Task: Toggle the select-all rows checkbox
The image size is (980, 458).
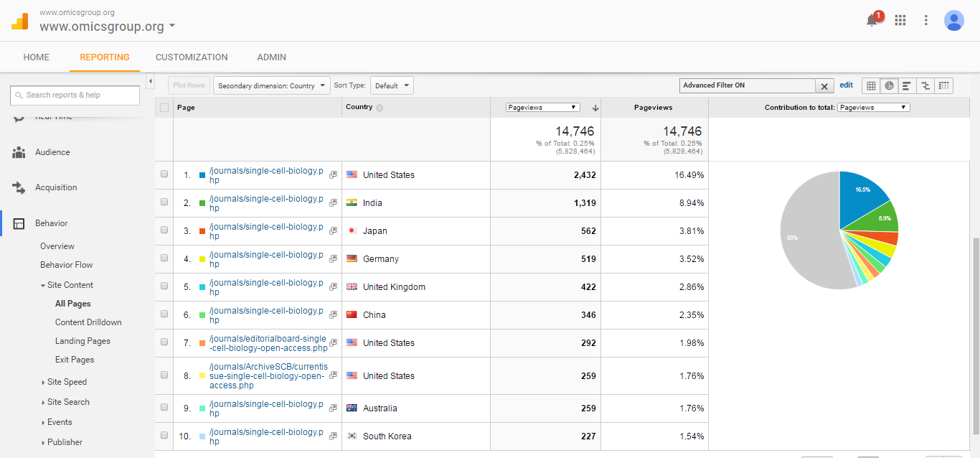Action: point(164,108)
